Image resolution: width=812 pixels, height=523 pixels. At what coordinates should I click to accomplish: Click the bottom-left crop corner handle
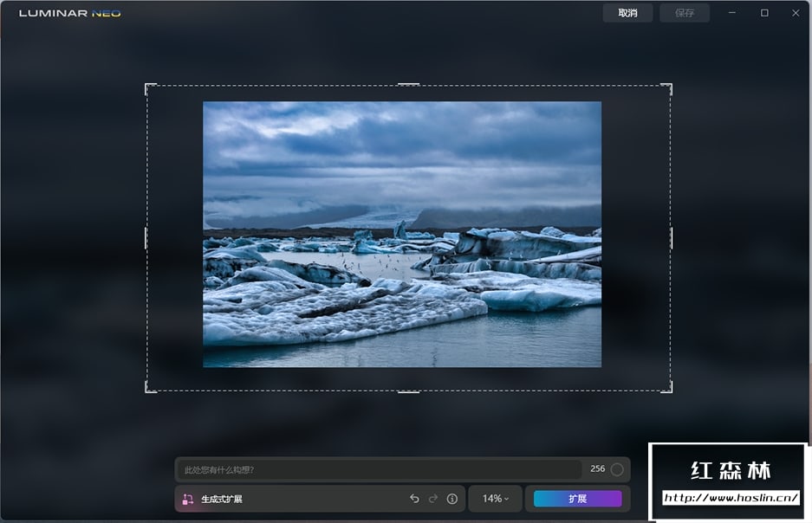tap(150, 387)
